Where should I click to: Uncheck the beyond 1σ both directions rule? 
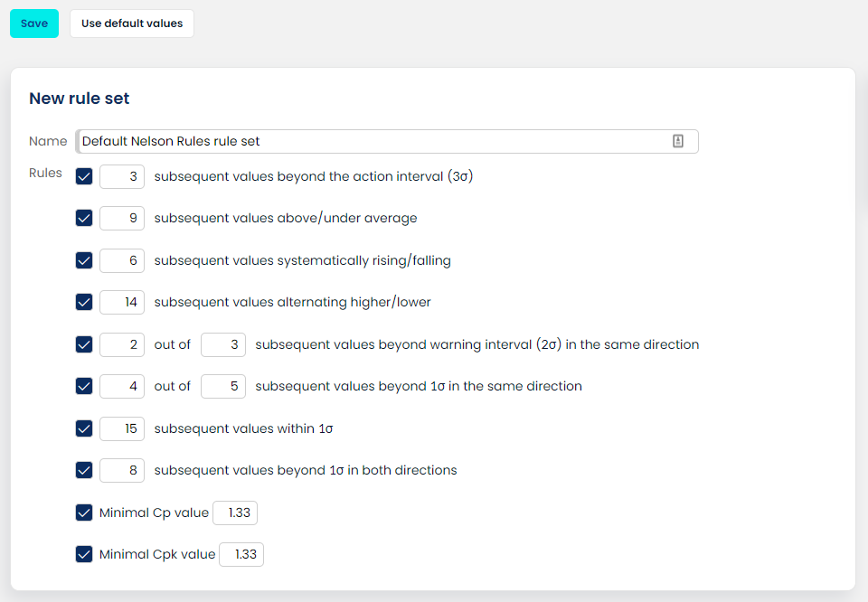pos(84,470)
